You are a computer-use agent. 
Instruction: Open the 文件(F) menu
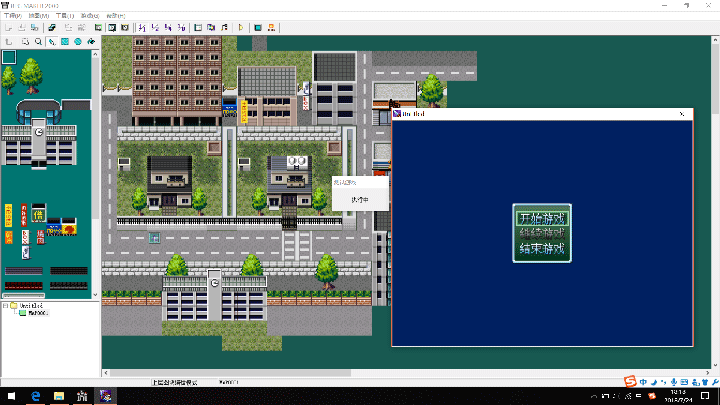[12, 16]
